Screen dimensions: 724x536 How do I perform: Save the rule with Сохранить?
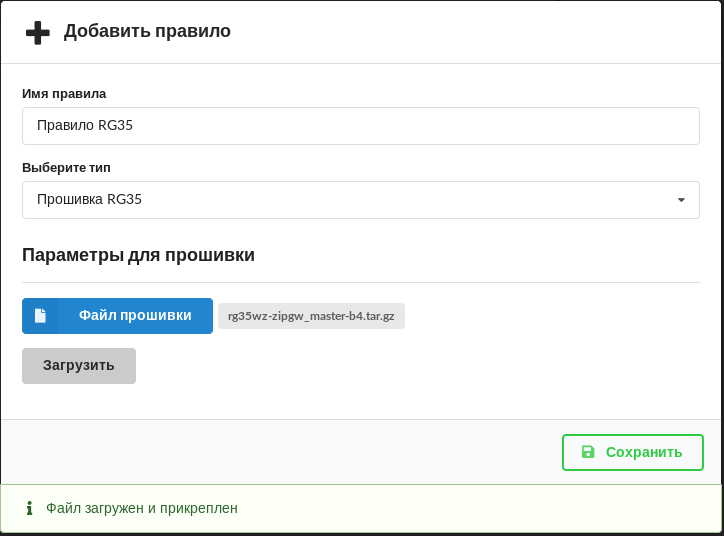(x=632, y=452)
